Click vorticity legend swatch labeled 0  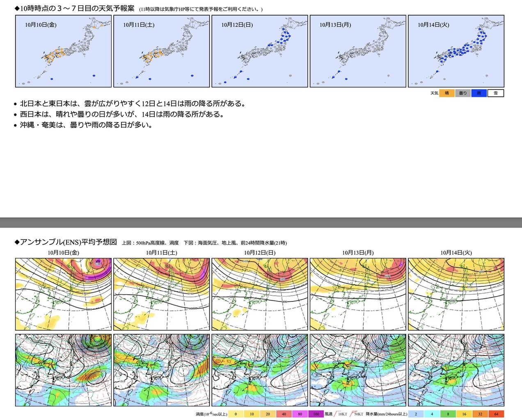(x=236, y=414)
